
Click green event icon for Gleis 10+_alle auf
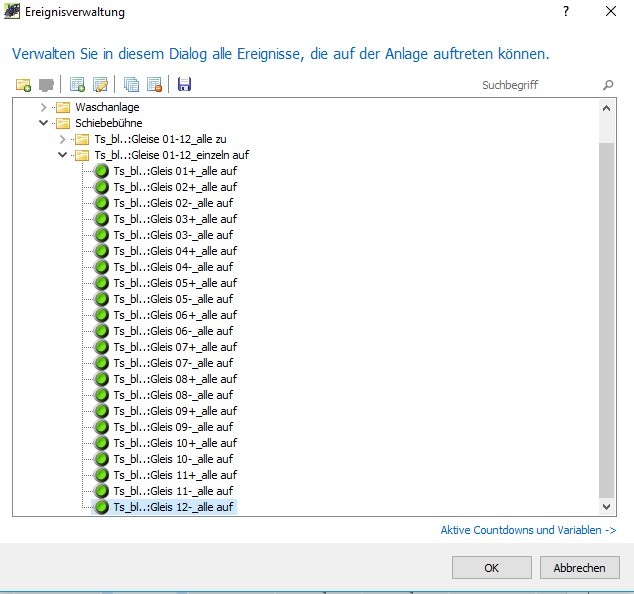pyautogui.click(x=101, y=443)
